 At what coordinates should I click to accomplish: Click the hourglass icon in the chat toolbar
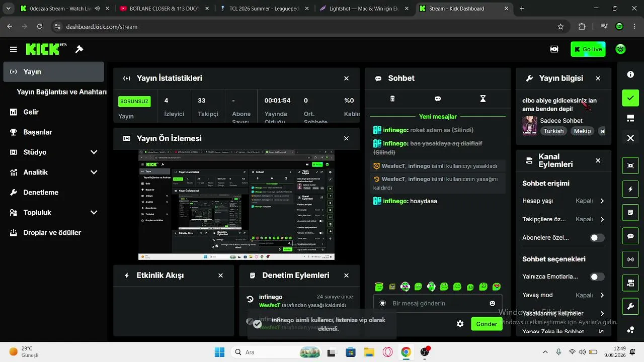point(483,99)
